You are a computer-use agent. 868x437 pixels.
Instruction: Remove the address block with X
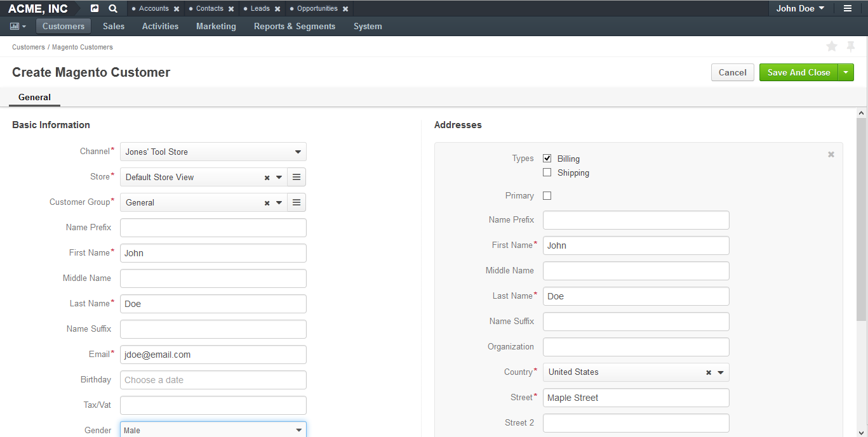831,154
